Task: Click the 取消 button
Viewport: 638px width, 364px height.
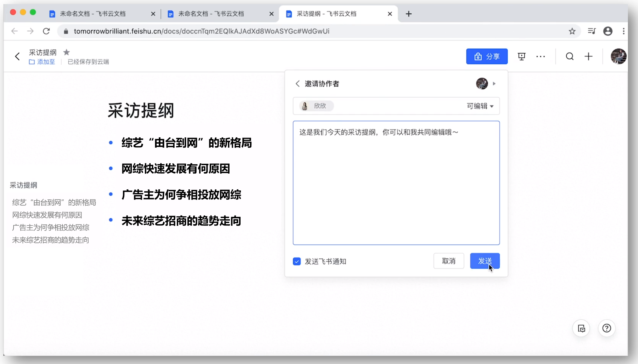Action: [448, 261]
